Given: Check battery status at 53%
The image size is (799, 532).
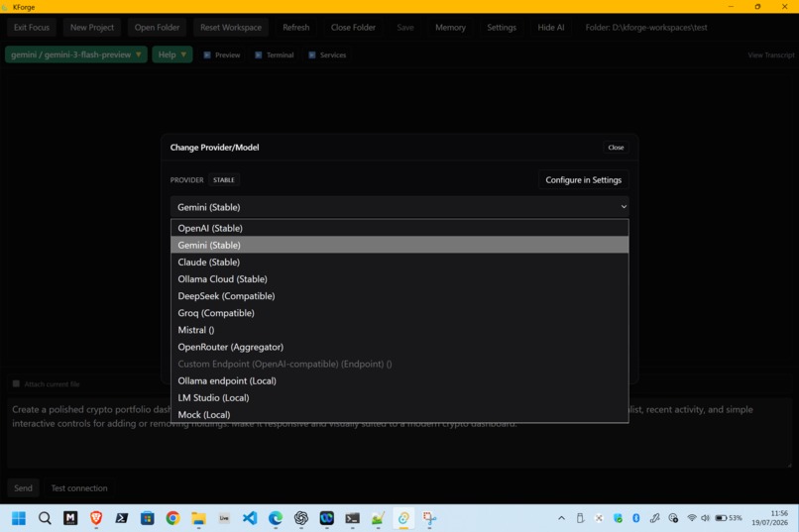Looking at the screenshot, I should 729,518.
